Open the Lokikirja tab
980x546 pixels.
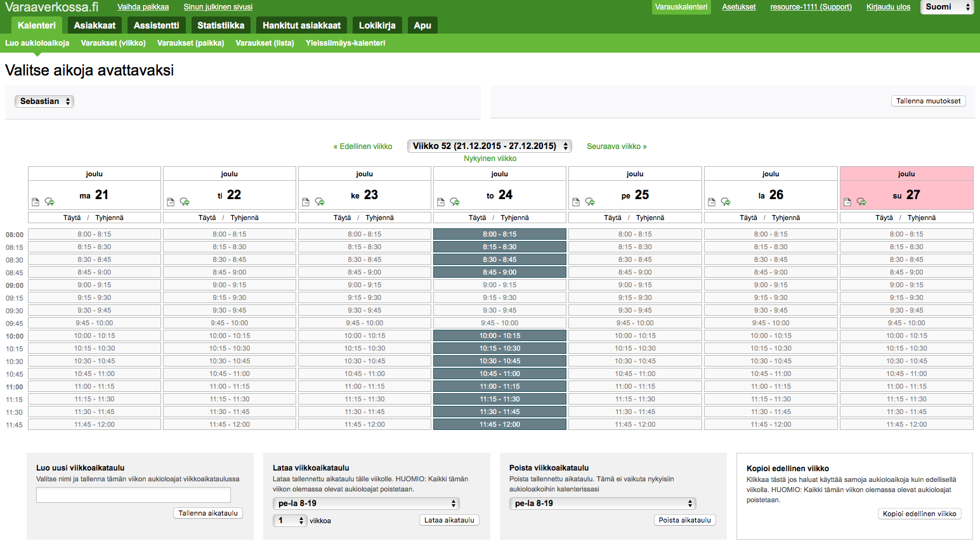coord(377,25)
